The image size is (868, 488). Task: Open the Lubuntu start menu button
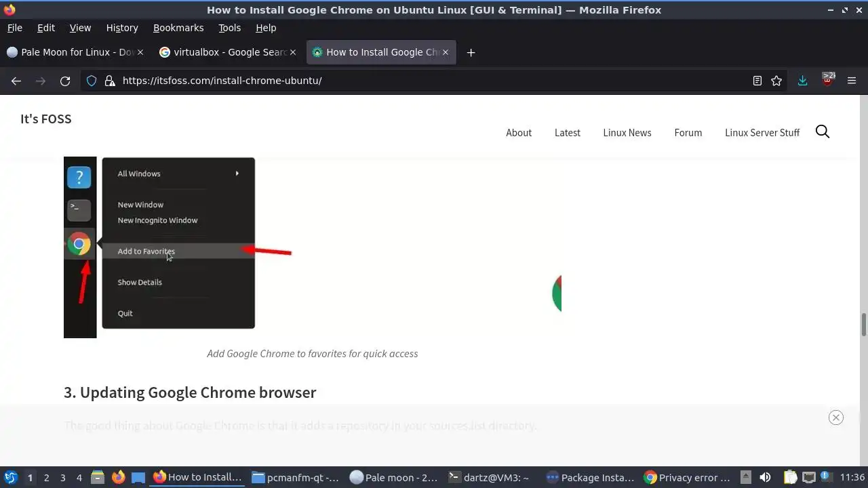(10, 478)
